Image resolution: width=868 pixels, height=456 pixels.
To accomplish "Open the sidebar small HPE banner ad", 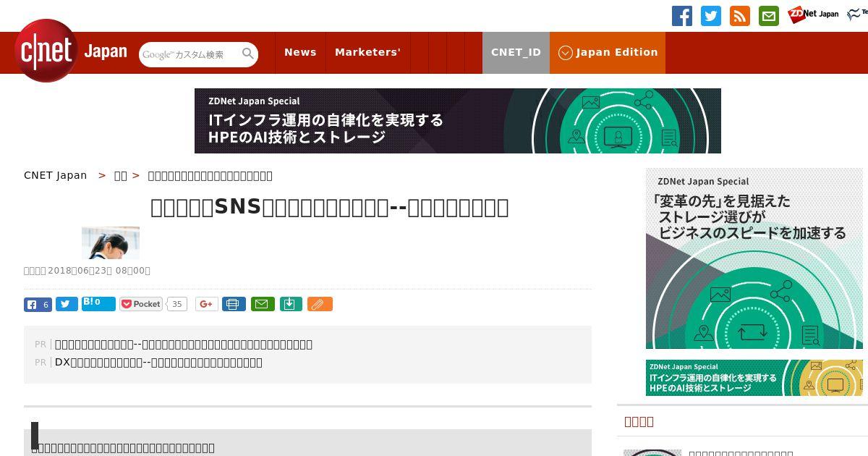I will [x=754, y=378].
